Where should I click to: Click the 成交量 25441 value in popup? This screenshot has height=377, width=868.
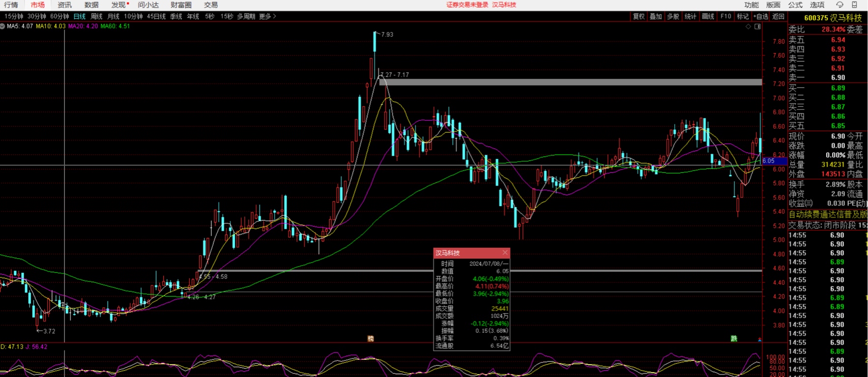pos(500,309)
